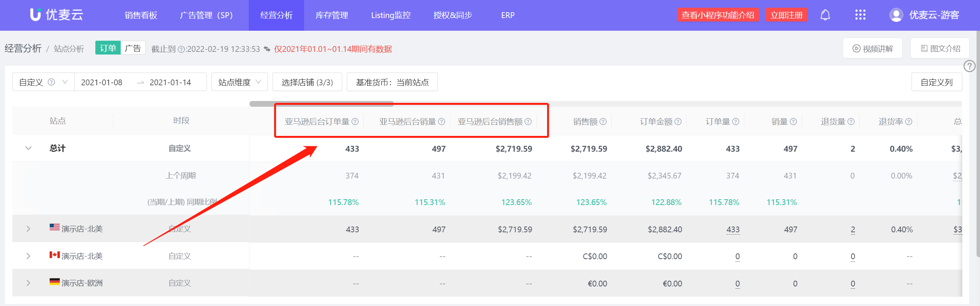Click help icon beside 自定义 date mode
The height and width of the screenshot is (306, 980).
51,82
